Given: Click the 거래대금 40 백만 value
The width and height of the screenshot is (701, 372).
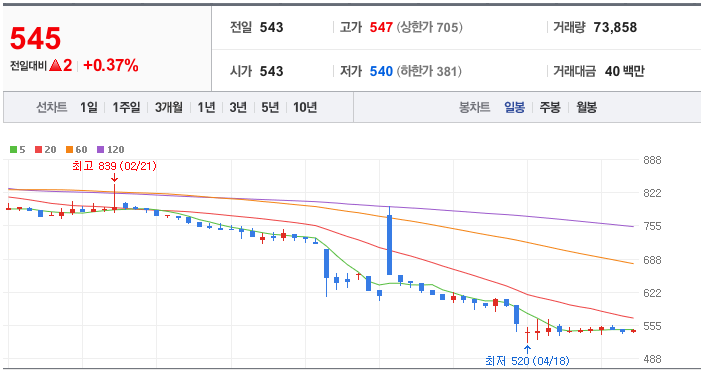Looking at the screenshot, I should 625,71.
